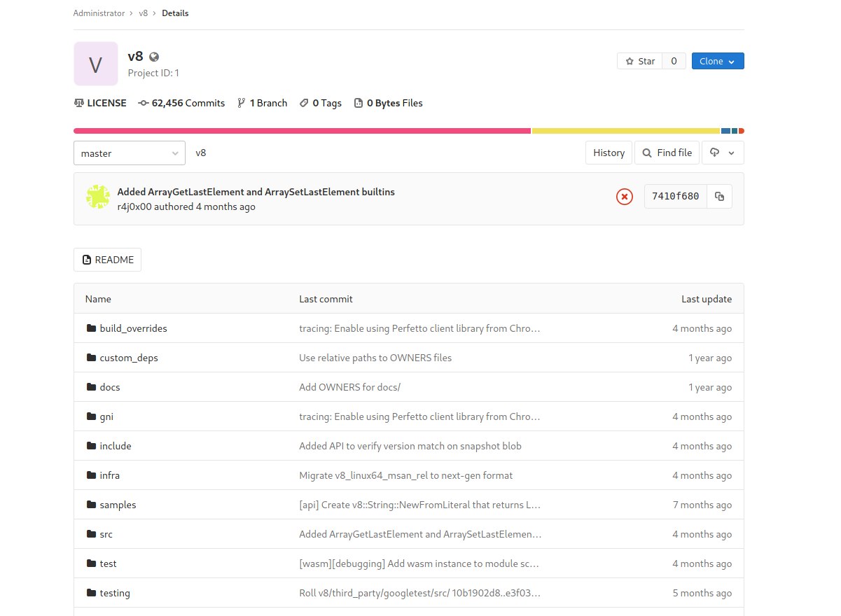View the 0 Tags link
This screenshot has width=841, height=616.
point(321,103)
